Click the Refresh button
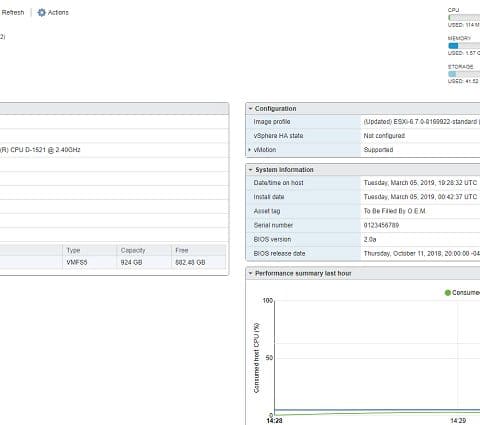The height and width of the screenshot is (425, 480). 12,13
